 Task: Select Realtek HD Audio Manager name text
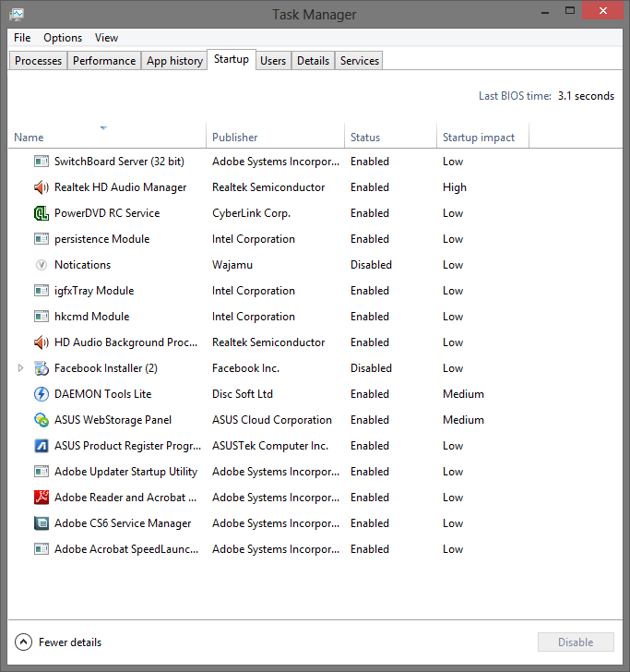(120, 187)
